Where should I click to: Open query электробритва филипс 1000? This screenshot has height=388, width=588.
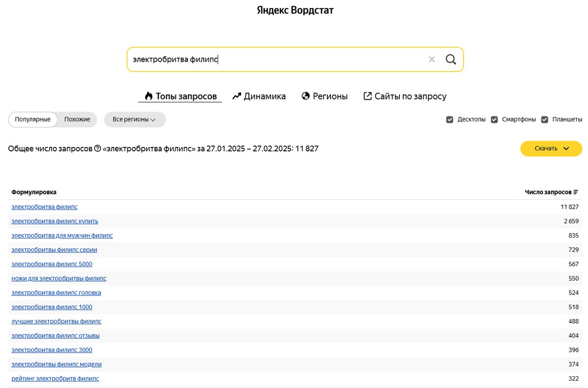[52, 307]
